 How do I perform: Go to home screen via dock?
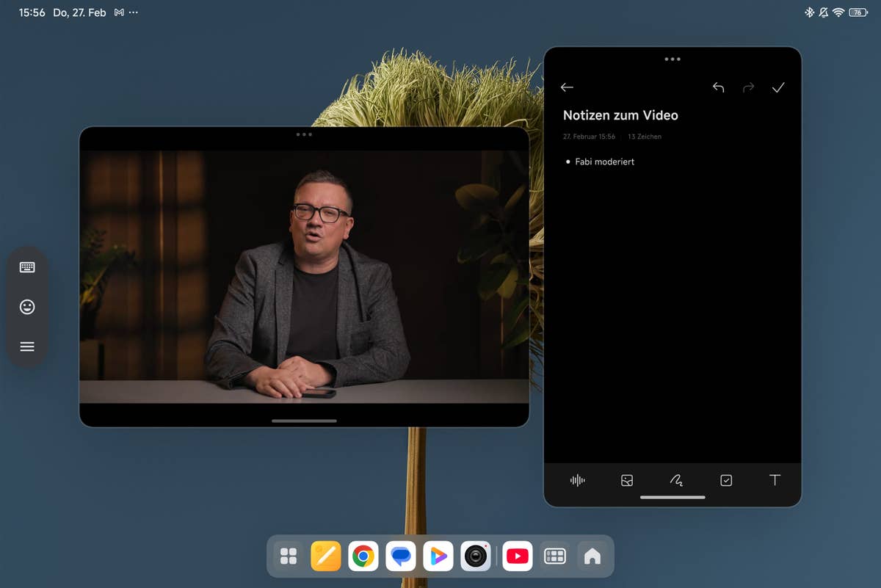pyautogui.click(x=592, y=556)
